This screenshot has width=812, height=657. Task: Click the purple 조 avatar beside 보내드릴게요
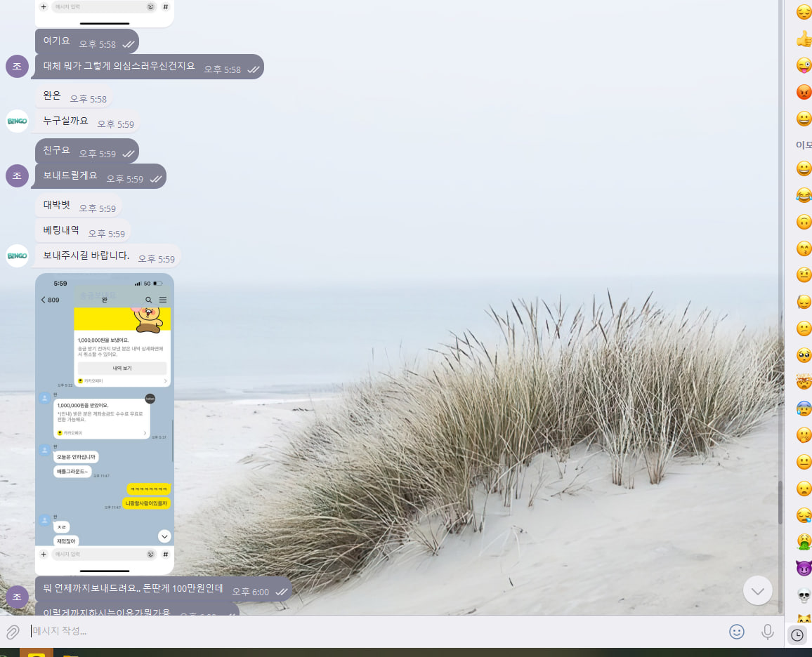pos(17,176)
